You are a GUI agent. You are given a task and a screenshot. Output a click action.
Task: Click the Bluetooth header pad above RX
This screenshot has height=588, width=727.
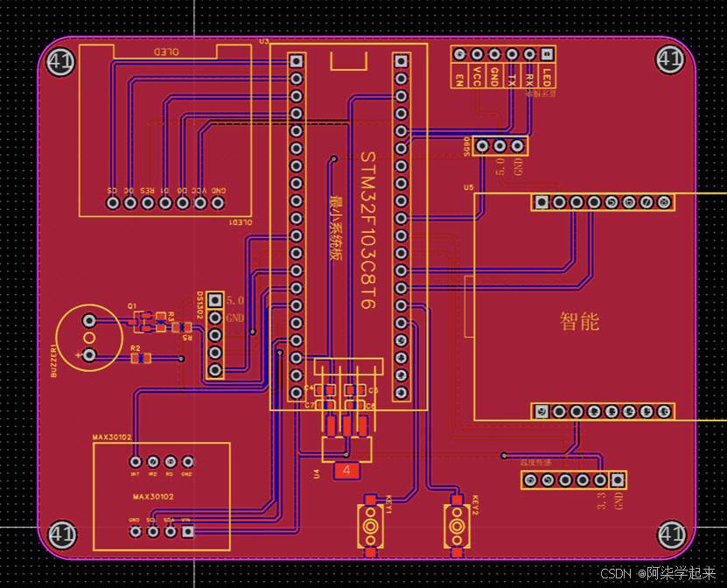pos(529,54)
